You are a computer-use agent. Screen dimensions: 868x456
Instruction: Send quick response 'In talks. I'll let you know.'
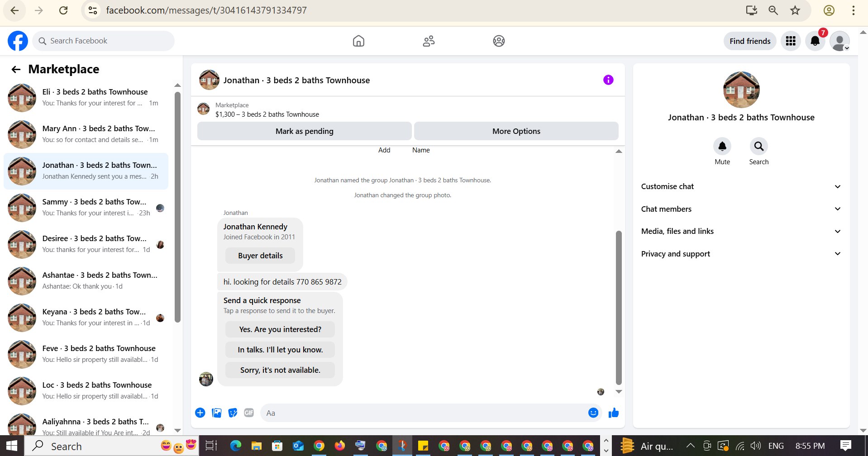point(280,350)
